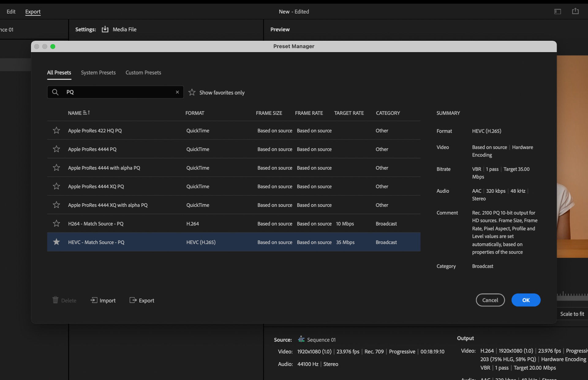Screen dimensions: 588x380
Task: Click the share icon in the top-right corner
Action: [575, 11]
